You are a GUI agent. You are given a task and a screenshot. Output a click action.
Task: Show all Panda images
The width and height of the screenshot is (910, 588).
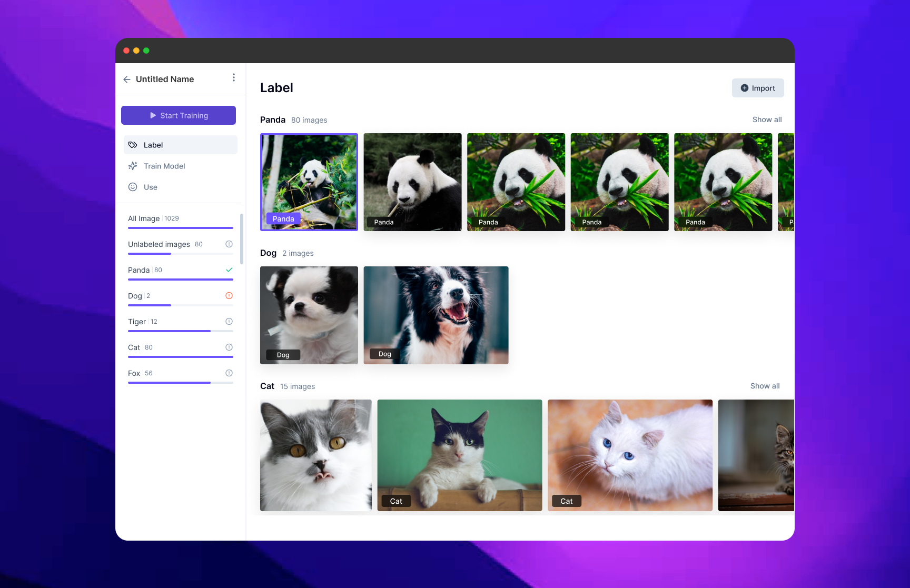point(767,119)
